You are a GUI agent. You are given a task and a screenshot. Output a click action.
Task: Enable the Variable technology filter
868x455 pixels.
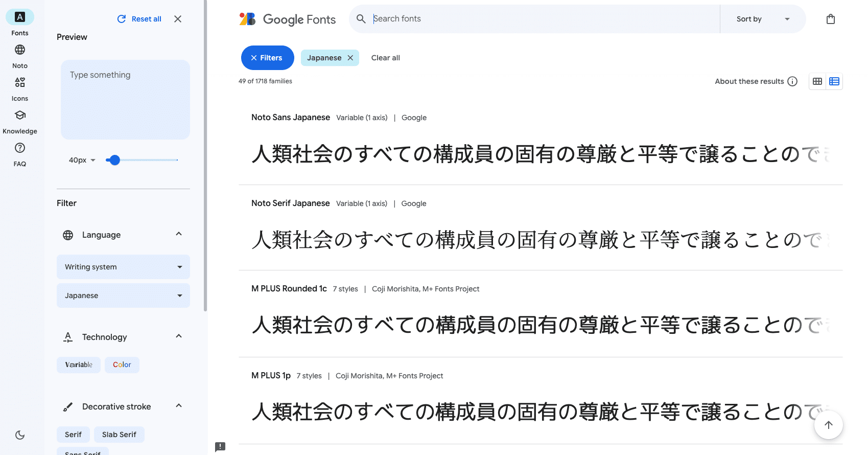79,365
